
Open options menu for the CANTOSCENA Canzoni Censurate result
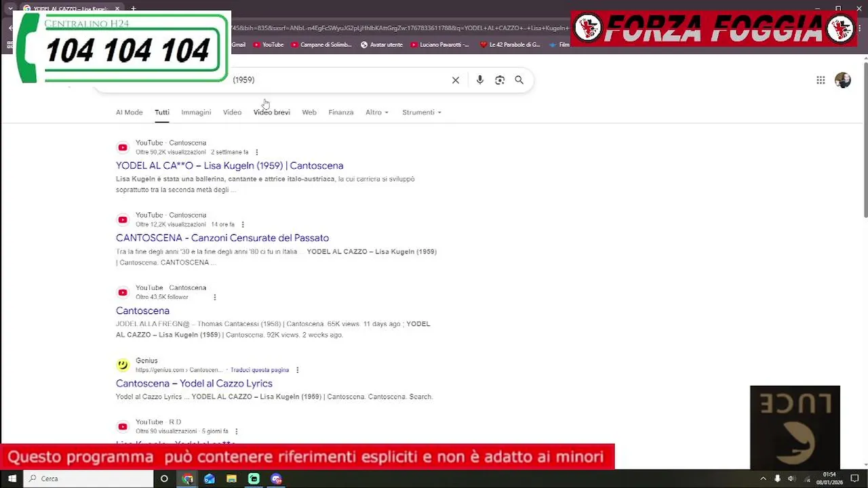[243, 224]
